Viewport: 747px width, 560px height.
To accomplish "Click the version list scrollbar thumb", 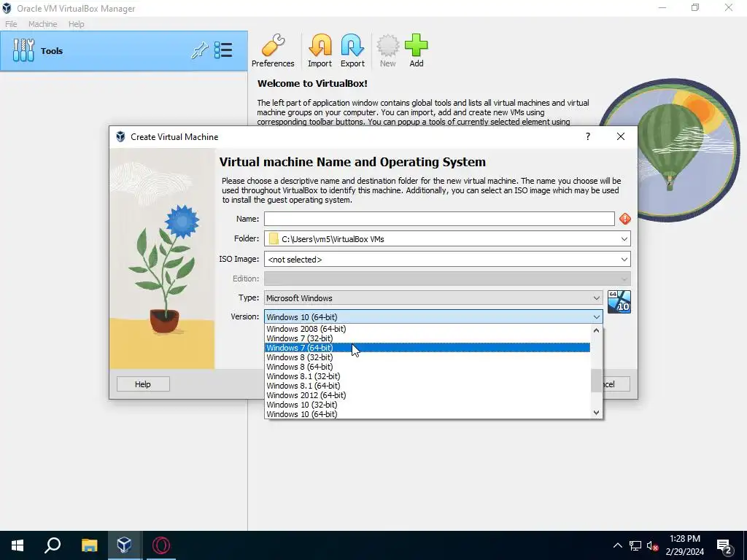I will pos(596,380).
